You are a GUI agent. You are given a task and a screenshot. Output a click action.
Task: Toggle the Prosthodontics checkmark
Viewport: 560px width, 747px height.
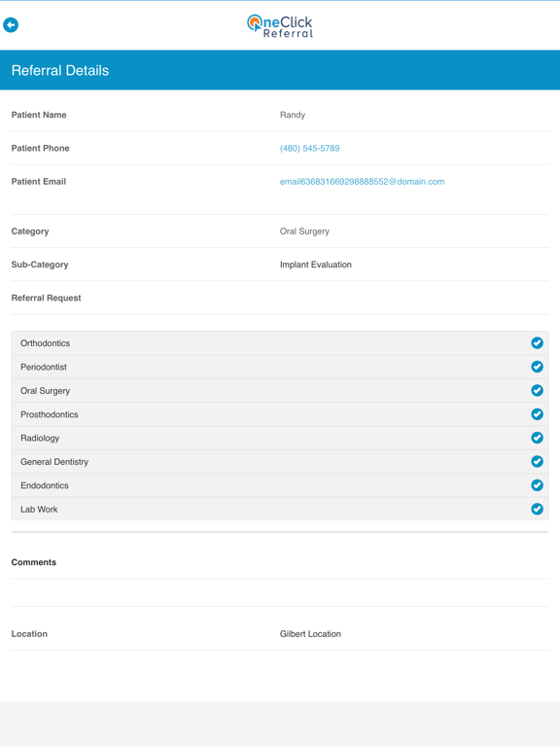coord(537,414)
